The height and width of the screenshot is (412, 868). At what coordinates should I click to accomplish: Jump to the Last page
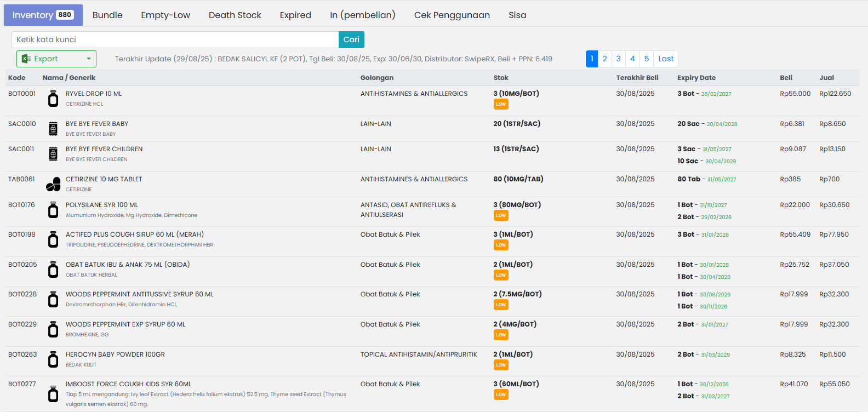[666, 59]
